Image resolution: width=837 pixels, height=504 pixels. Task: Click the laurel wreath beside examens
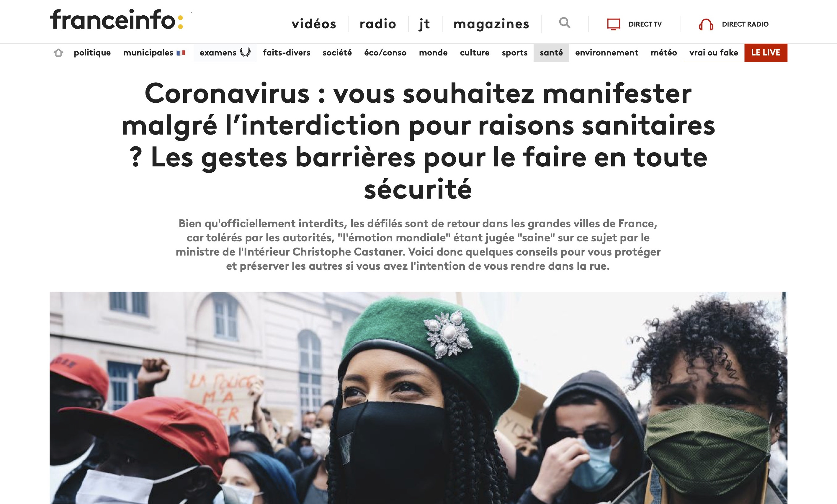pyautogui.click(x=245, y=52)
